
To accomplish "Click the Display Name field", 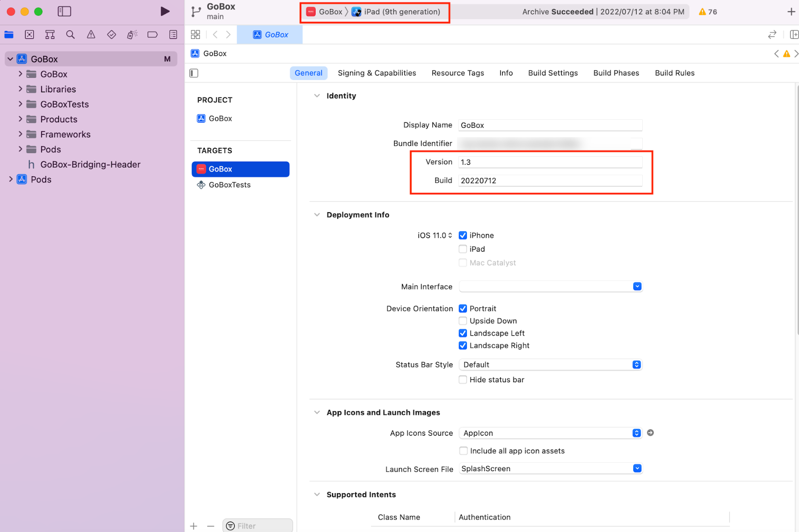I will point(550,125).
